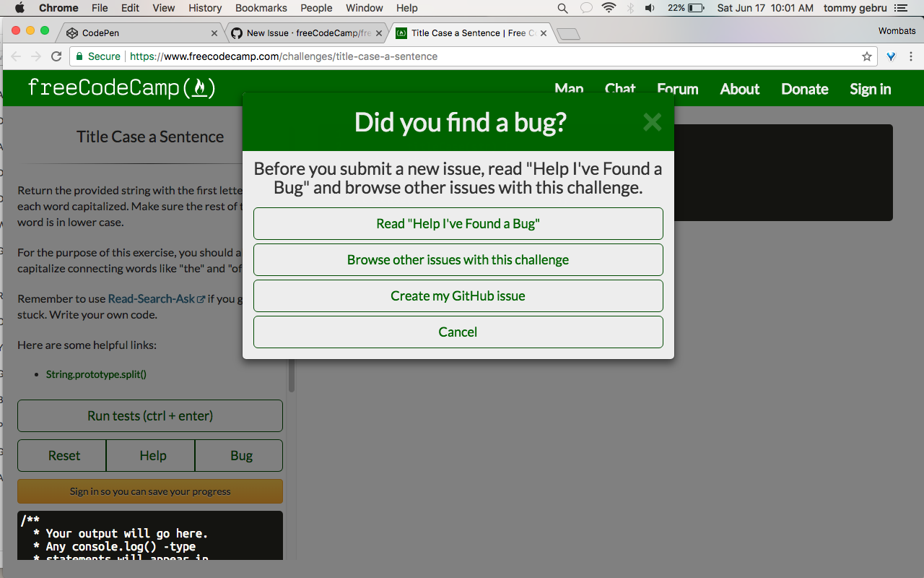Image resolution: width=924 pixels, height=578 pixels.
Task: Open the String.prototype.split() link
Action: [x=96, y=374]
